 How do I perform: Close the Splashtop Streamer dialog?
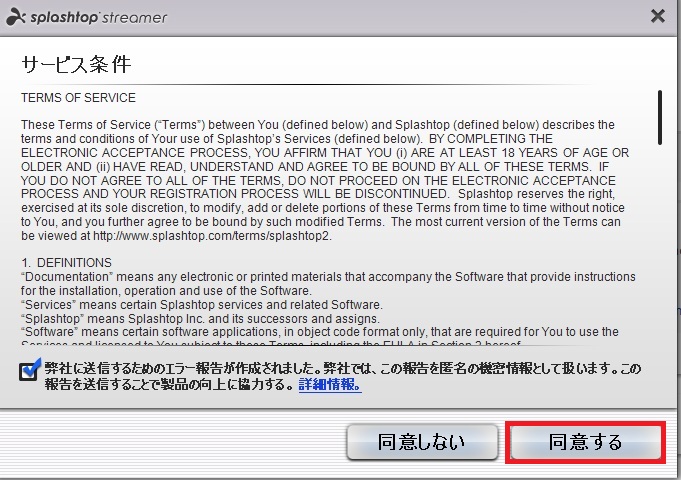pyautogui.click(x=658, y=17)
